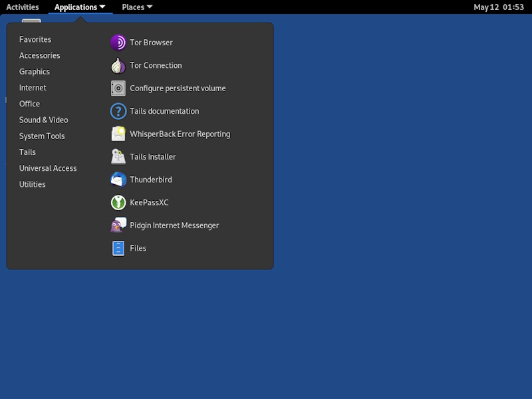Click the "Tor Browser" label
Viewport: 532px width, 399px height.
[152, 43]
